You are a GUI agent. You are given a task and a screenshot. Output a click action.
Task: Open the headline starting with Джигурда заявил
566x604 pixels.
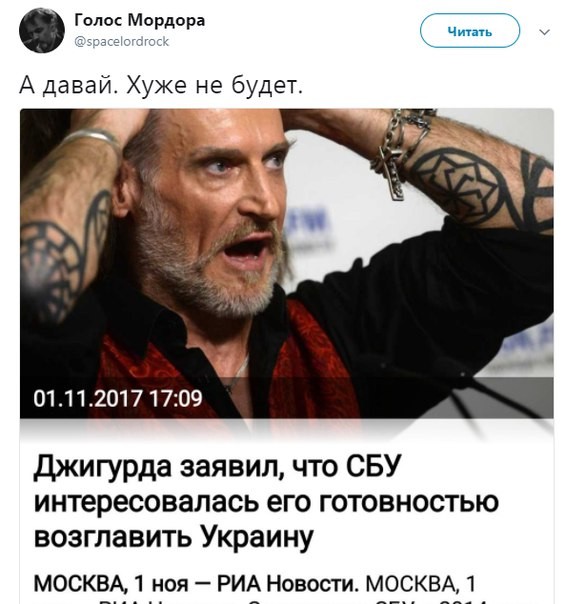tap(217, 466)
